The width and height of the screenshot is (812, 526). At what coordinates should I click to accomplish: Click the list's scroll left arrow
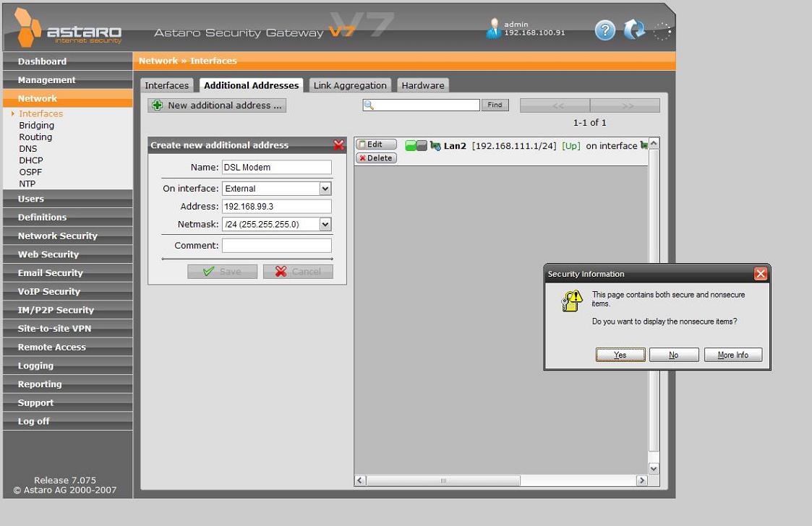pos(360,480)
